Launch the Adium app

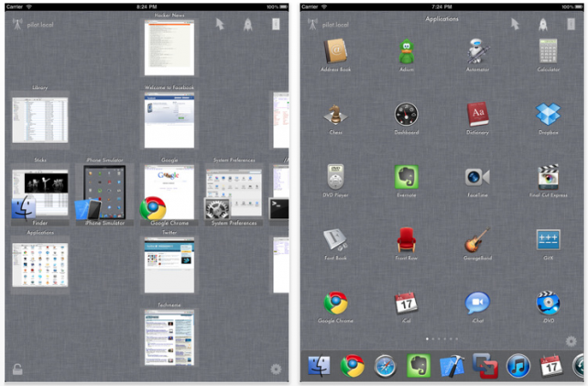[x=407, y=51]
